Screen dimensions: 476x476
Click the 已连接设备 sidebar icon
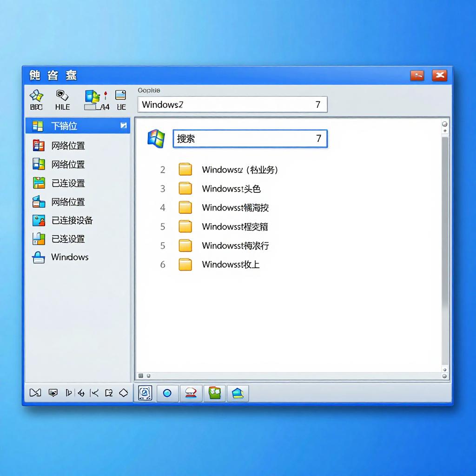coord(39,220)
